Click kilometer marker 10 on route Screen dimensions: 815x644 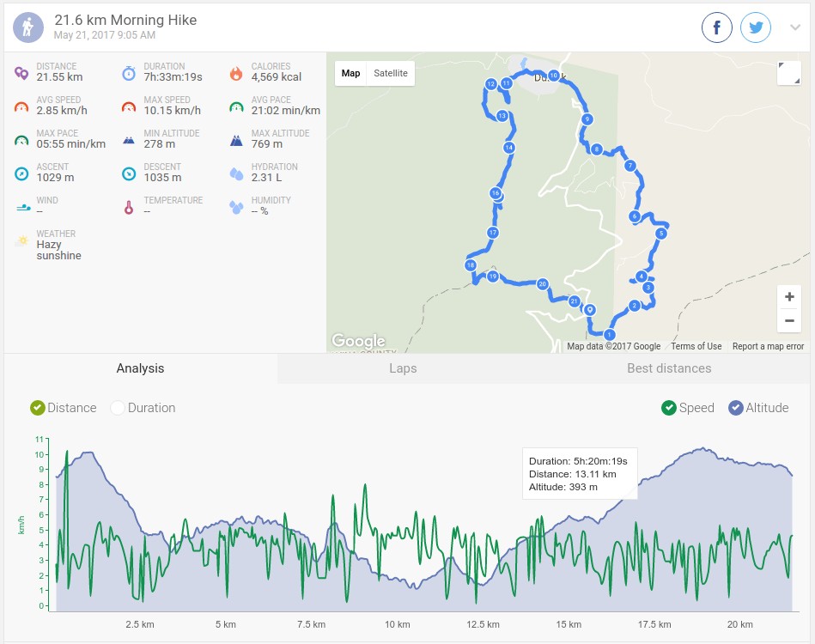554,76
